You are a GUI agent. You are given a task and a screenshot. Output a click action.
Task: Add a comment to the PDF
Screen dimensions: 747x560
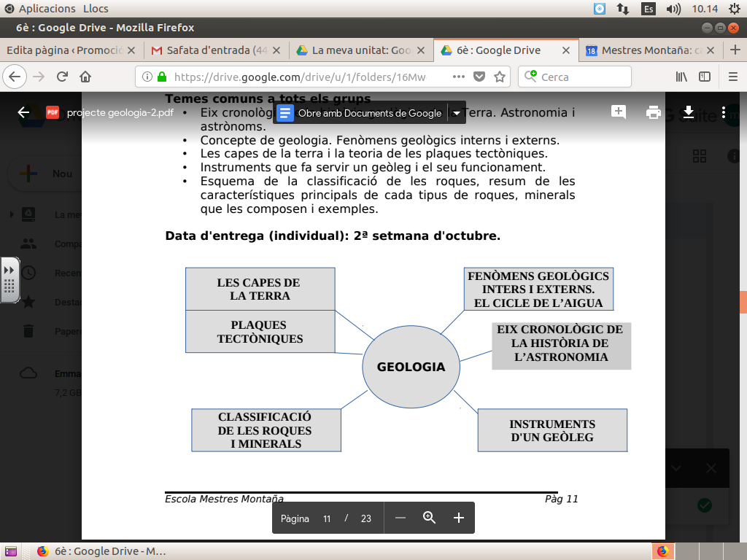[619, 112]
